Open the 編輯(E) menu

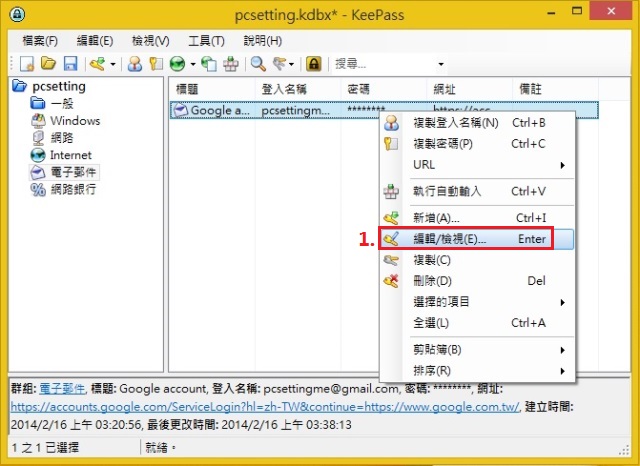pyautogui.click(x=95, y=41)
